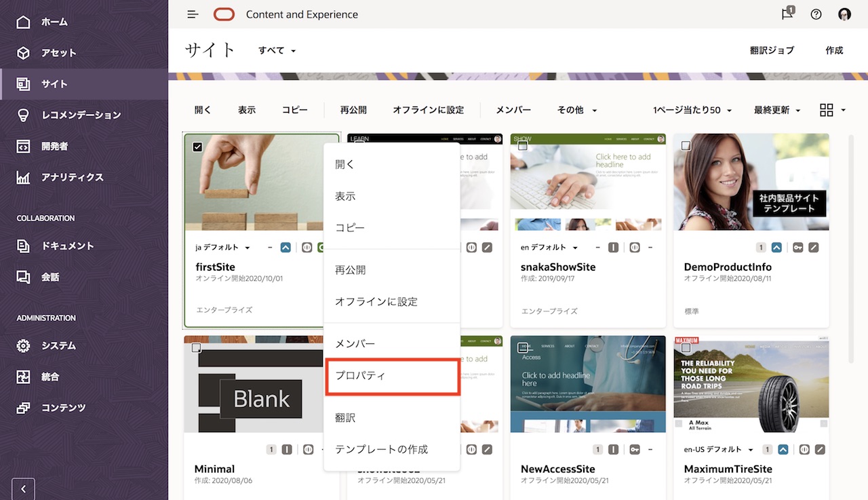Select アセット in the left navigation
868x500 pixels.
point(54,52)
